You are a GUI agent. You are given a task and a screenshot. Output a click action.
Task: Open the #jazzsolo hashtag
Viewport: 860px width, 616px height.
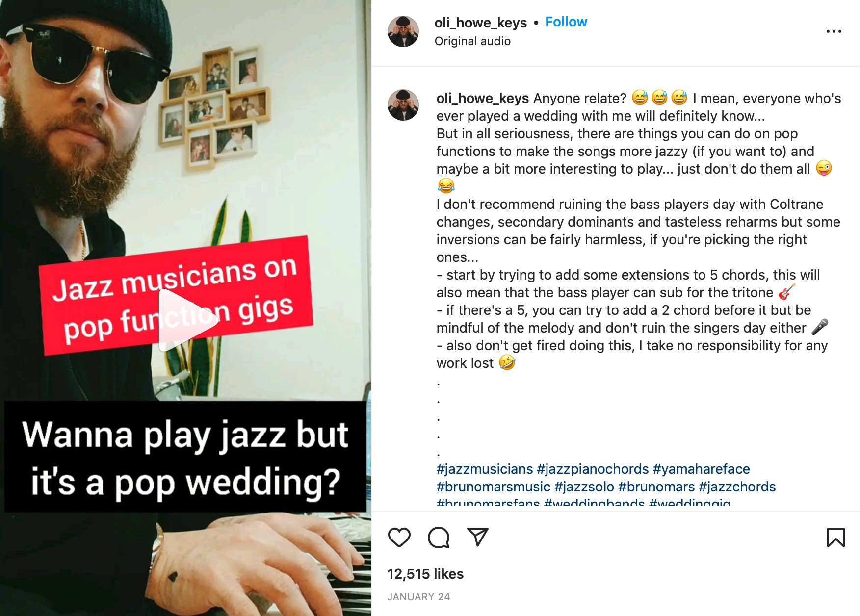point(584,487)
